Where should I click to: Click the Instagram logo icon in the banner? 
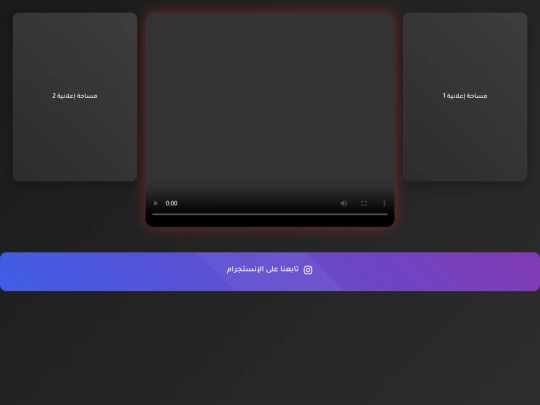pos(308,270)
